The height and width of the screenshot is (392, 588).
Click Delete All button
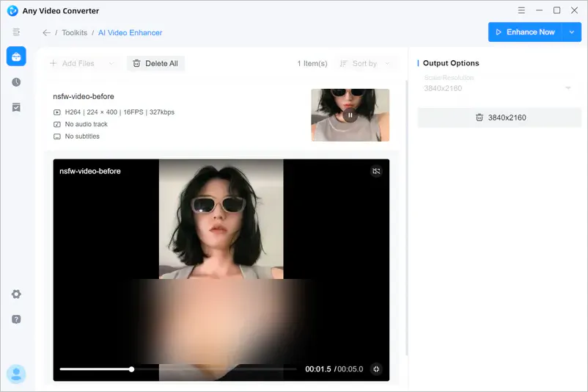(155, 63)
